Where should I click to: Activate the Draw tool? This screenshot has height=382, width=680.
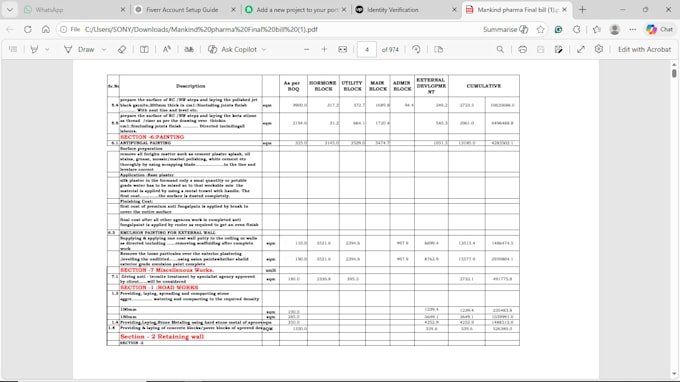tap(80, 49)
